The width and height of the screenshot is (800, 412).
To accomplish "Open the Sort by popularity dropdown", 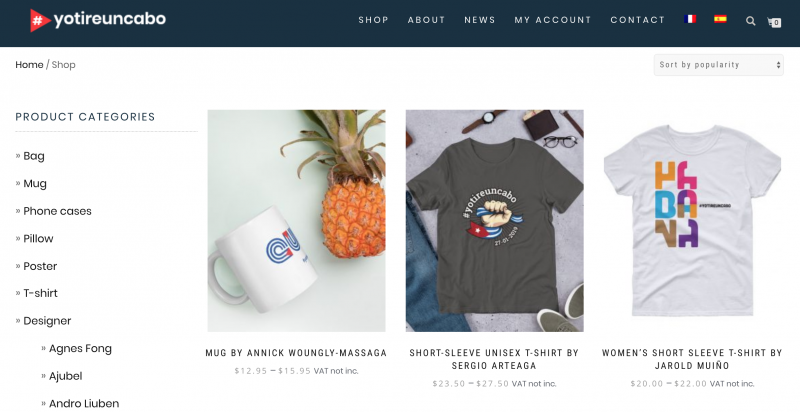I will pyautogui.click(x=718, y=65).
